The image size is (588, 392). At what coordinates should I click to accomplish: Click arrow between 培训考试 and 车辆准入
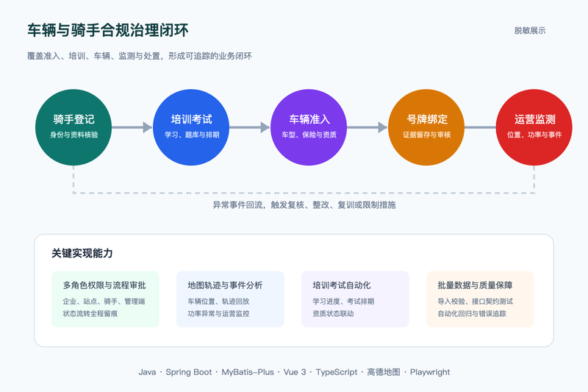coord(250,127)
